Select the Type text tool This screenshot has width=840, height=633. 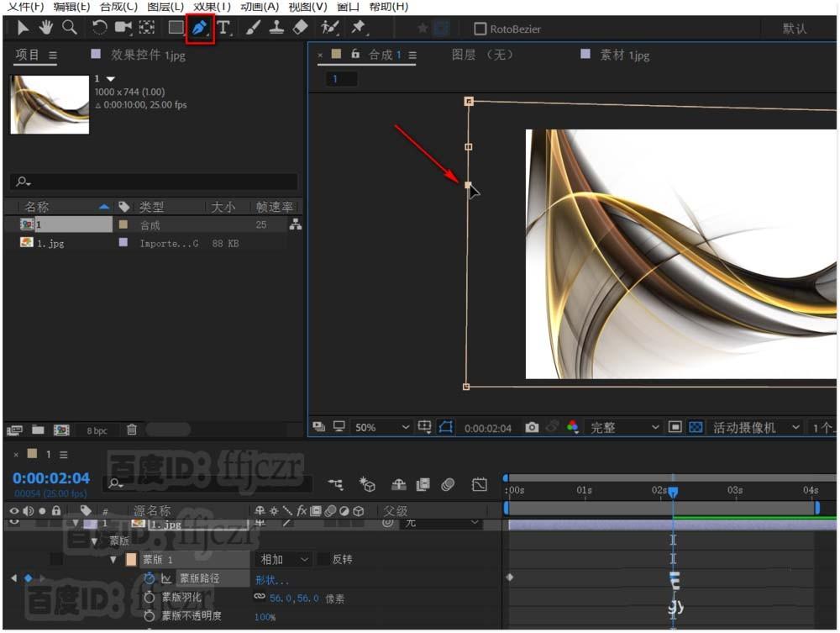coord(224,28)
